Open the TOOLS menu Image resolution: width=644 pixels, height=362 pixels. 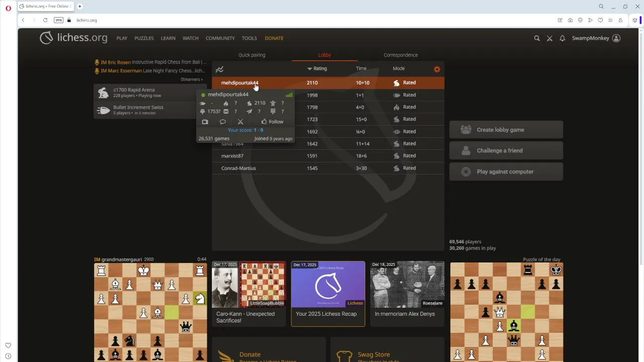pyautogui.click(x=249, y=38)
